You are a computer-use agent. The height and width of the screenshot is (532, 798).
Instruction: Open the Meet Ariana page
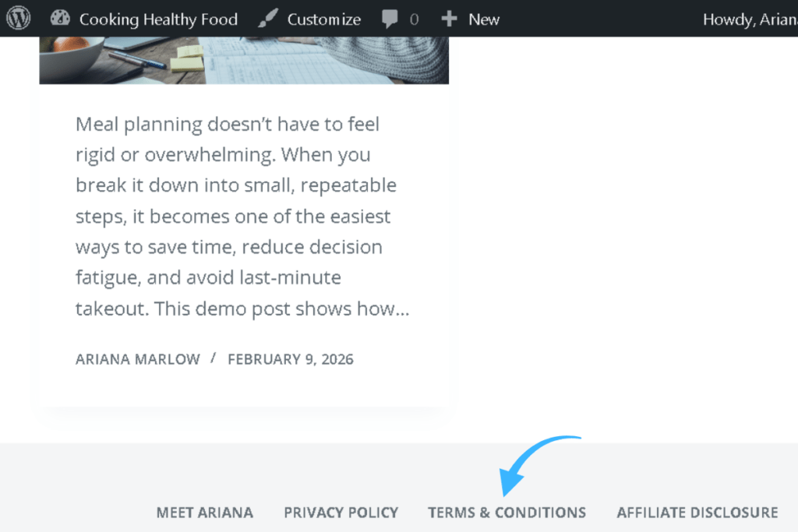(x=205, y=513)
